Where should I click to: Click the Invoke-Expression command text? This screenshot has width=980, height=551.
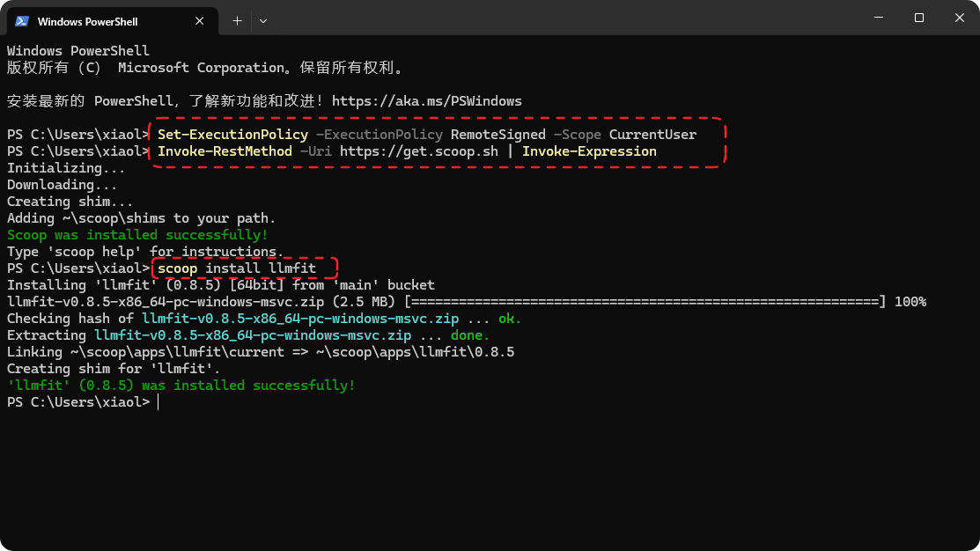pos(589,151)
